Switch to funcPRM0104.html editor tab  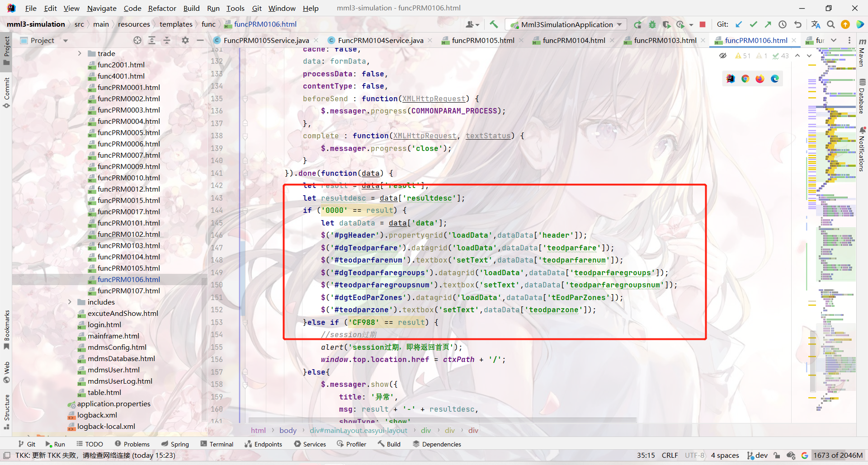pyautogui.click(x=573, y=41)
